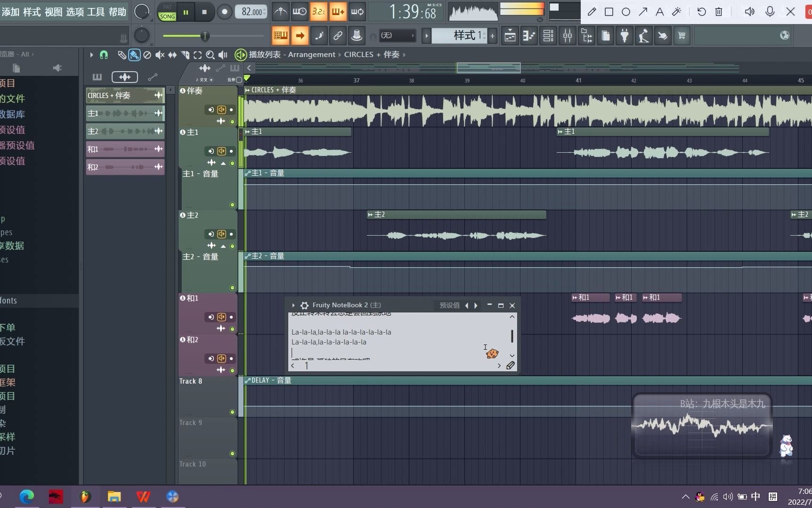
Task: Expand the Arrangement breadcrumb arrow
Action: click(340, 55)
